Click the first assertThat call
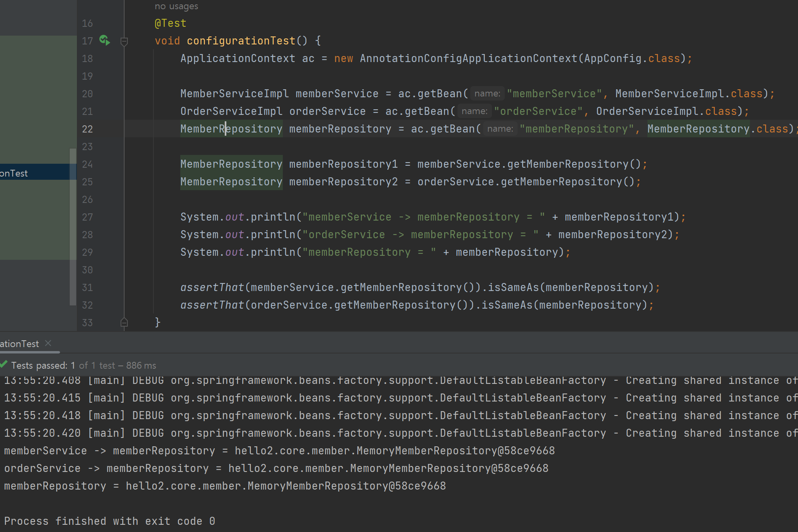The width and height of the screenshot is (798, 532). [212, 287]
